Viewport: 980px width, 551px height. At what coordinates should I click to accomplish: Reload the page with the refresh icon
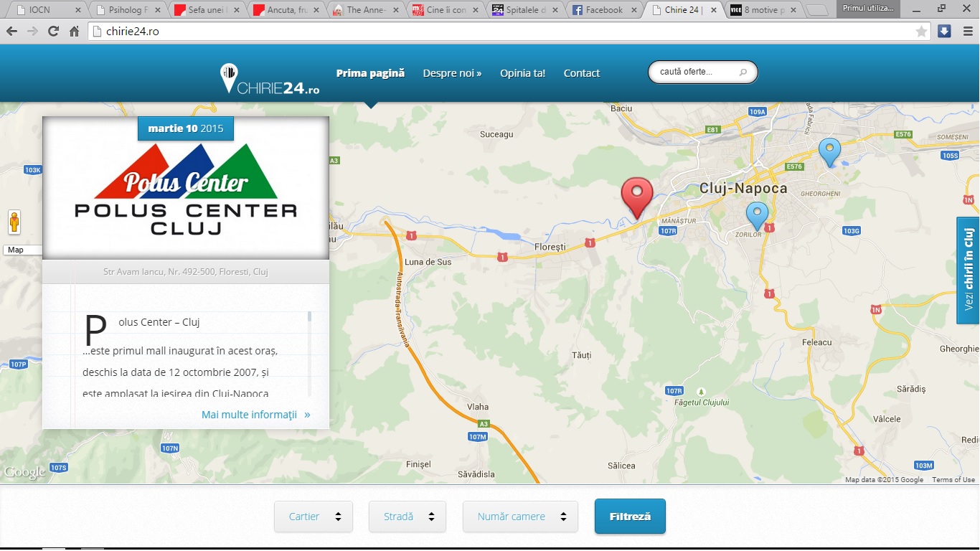coord(53,32)
